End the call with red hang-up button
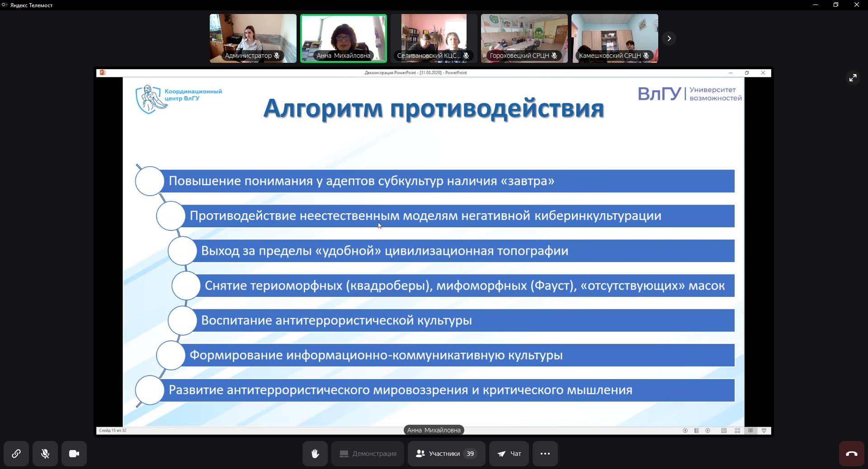Image resolution: width=868 pixels, height=469 pixels. [x=851, y=454]
